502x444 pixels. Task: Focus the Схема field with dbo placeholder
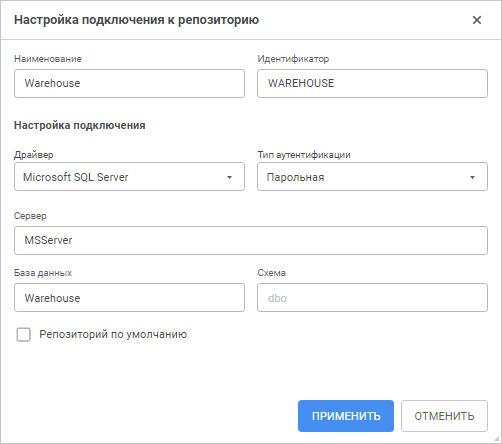point(372,298)
